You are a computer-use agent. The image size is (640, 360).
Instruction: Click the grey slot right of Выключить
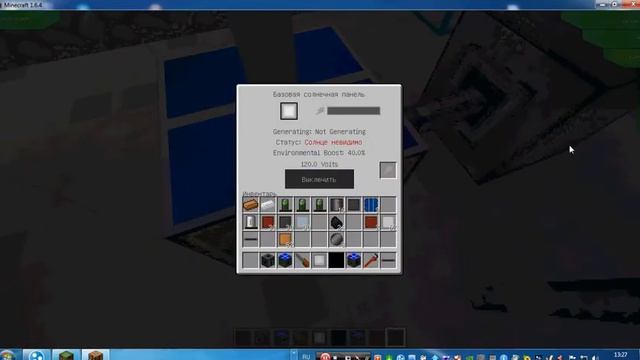coord(388,170)
